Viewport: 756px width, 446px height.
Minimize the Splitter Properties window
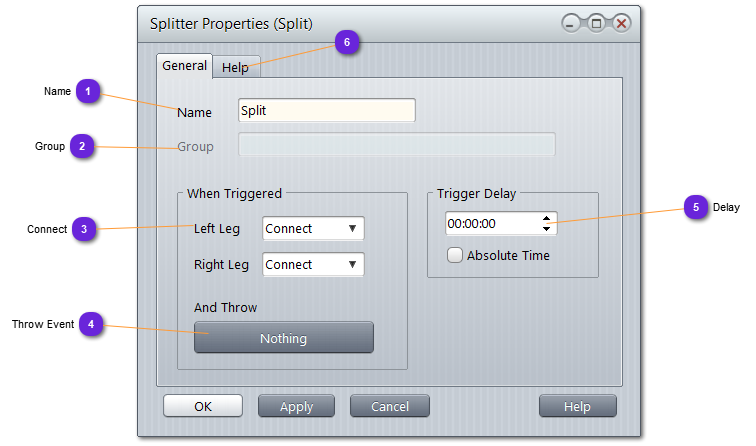[572, 23]
